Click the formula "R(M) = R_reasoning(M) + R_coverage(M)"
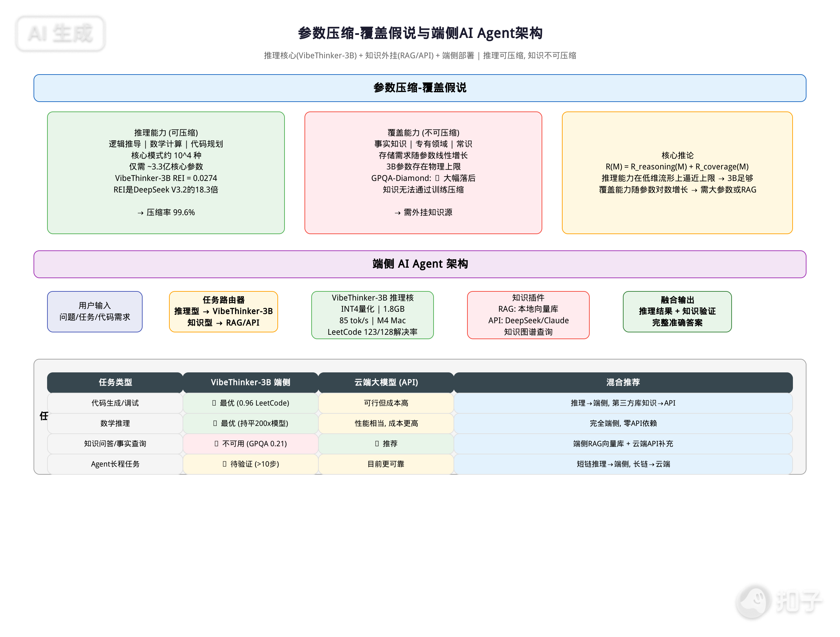Screen dimensions: 840x637 (677, 167)
